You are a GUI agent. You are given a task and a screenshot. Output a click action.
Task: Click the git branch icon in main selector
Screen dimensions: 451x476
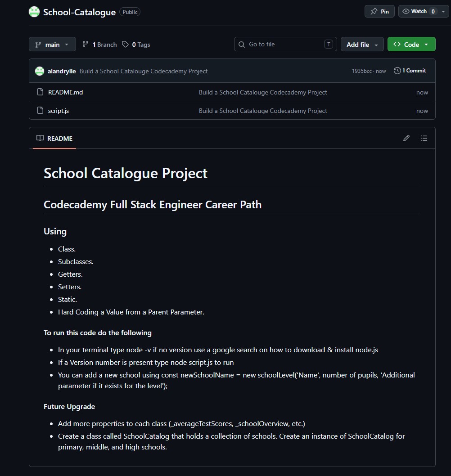click(x=38, y=45)
